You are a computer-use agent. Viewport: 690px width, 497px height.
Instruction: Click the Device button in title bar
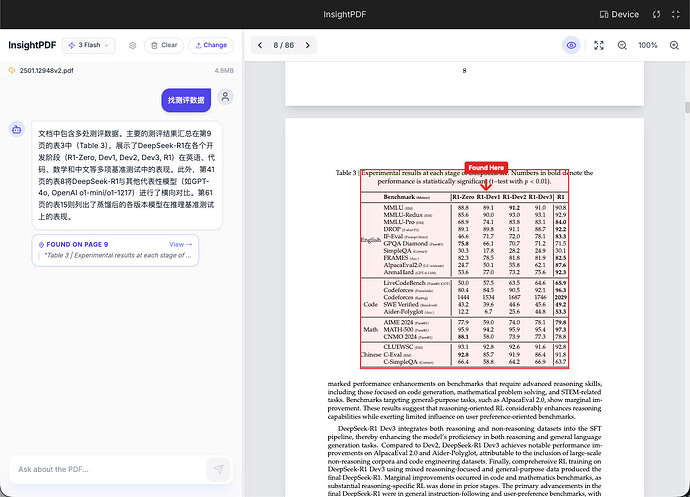(619, 15)
